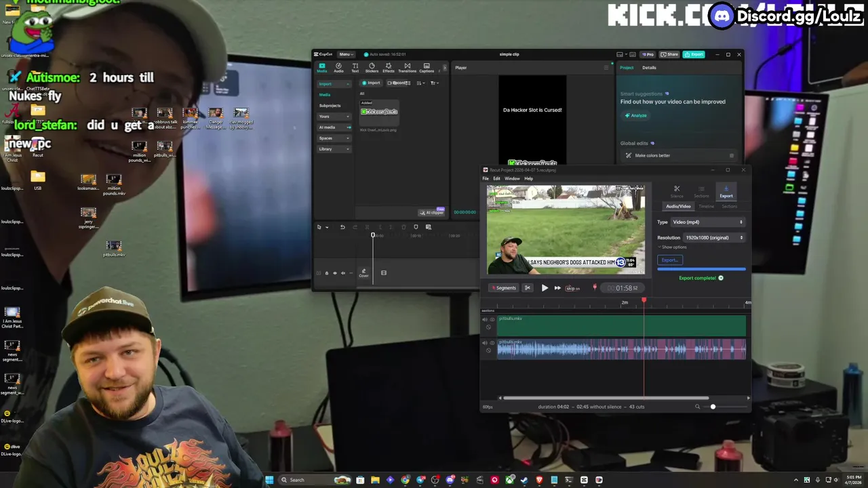Expand the Import category in CapCut sidebar
Viewport: 868px width, 488px height.
pos(334,84)
